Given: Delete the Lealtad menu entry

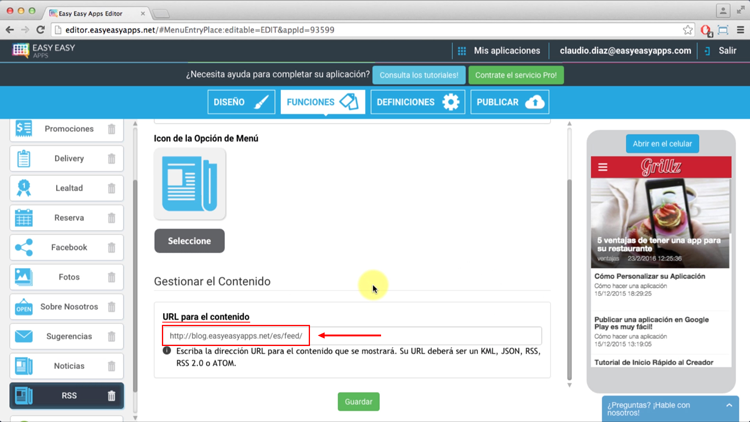Looking at the screenshot, I should coord(111,188).
